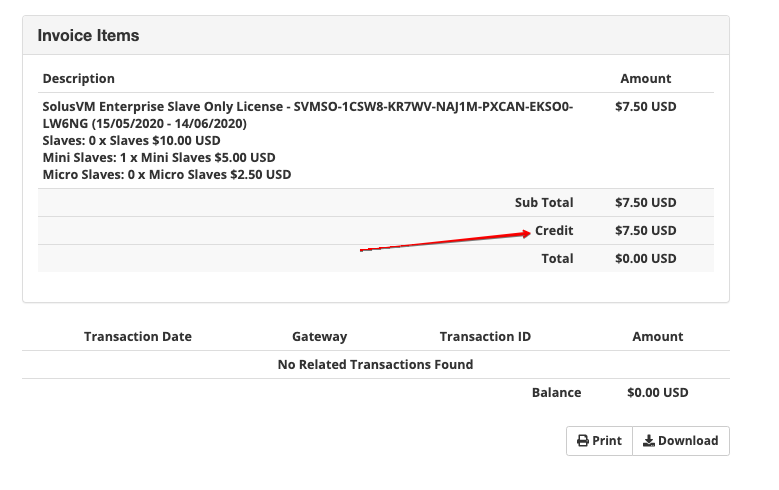Click the Sub Total amount $7.50 USD

tap(646, 202)
